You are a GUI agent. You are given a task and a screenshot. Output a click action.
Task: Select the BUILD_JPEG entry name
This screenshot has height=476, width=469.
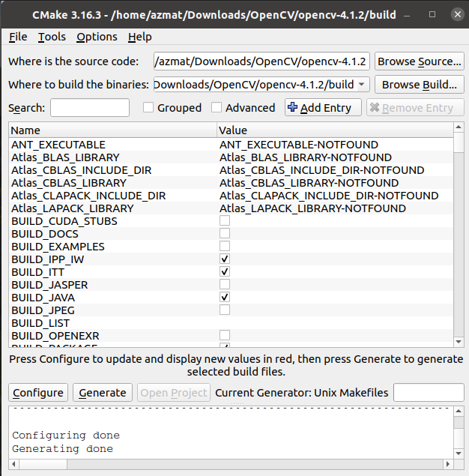click(x=43, y=310)
